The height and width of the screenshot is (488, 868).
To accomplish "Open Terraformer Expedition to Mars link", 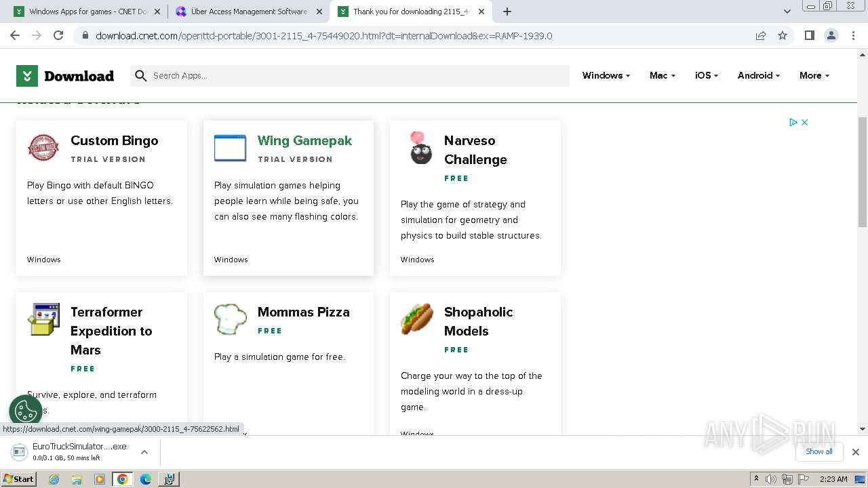I will (x=111, y=331).
